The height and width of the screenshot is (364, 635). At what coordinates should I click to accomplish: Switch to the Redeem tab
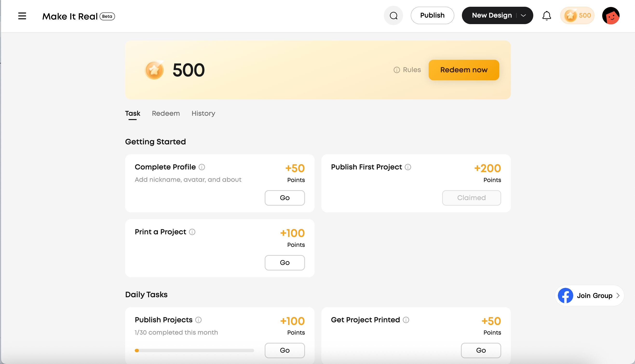click(x=166, y=114)
